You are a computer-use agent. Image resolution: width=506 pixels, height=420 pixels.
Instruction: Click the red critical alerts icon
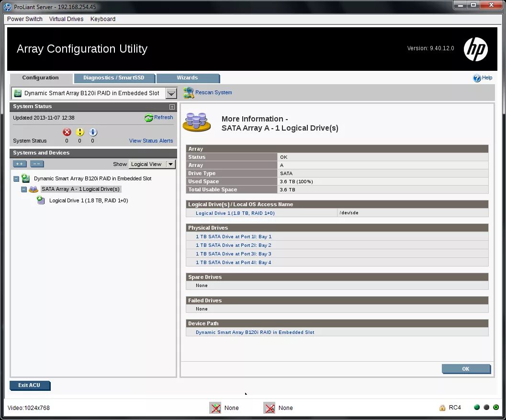(x=67, y=132)
